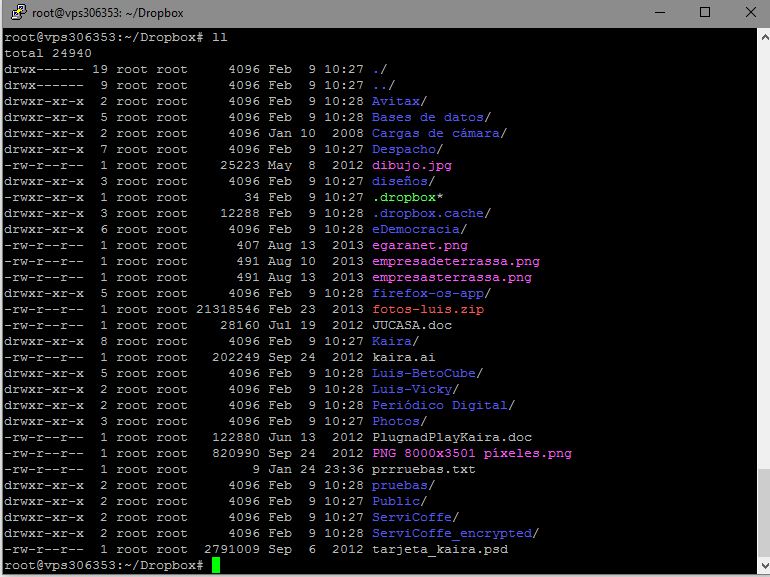
Task: Click the egaranet.png file name
Action: pyautogui.click(x=420, y=246)
